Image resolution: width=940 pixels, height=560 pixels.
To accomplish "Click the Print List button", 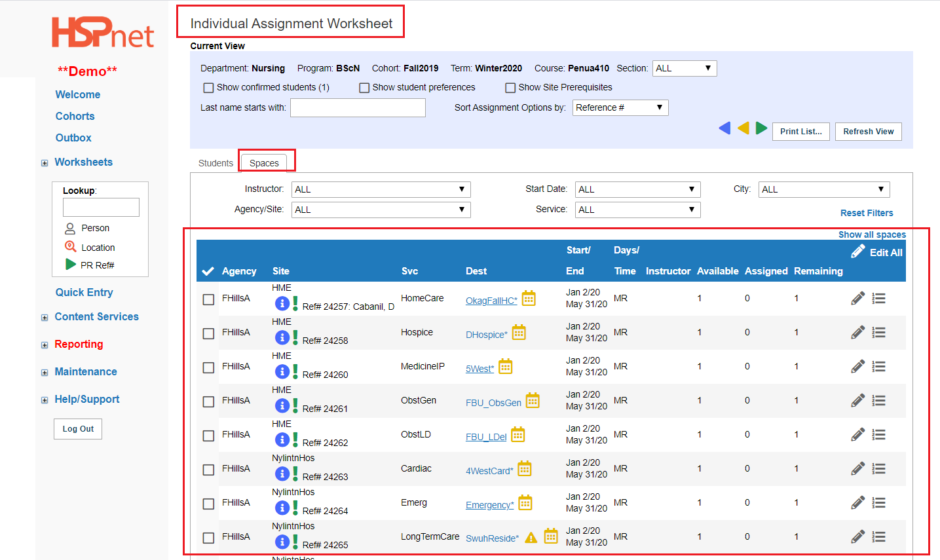I will point(801,132).
